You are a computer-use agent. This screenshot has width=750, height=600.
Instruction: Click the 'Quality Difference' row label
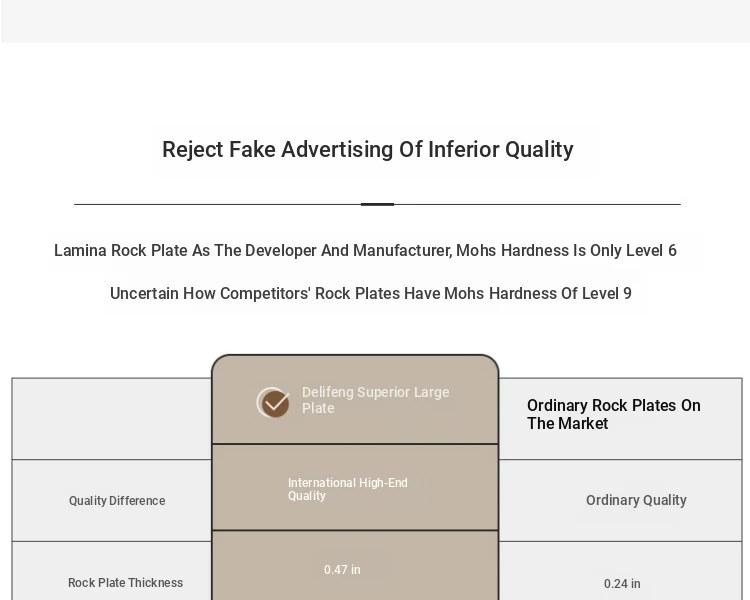[117, 501]
